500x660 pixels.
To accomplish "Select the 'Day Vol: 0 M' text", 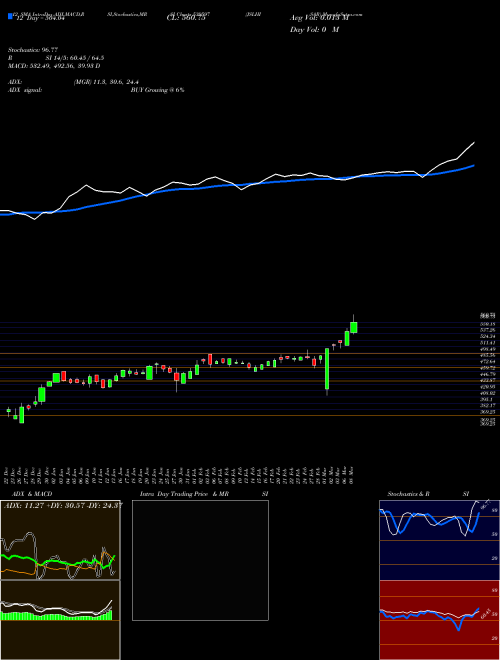I will [x=314, y=30].
